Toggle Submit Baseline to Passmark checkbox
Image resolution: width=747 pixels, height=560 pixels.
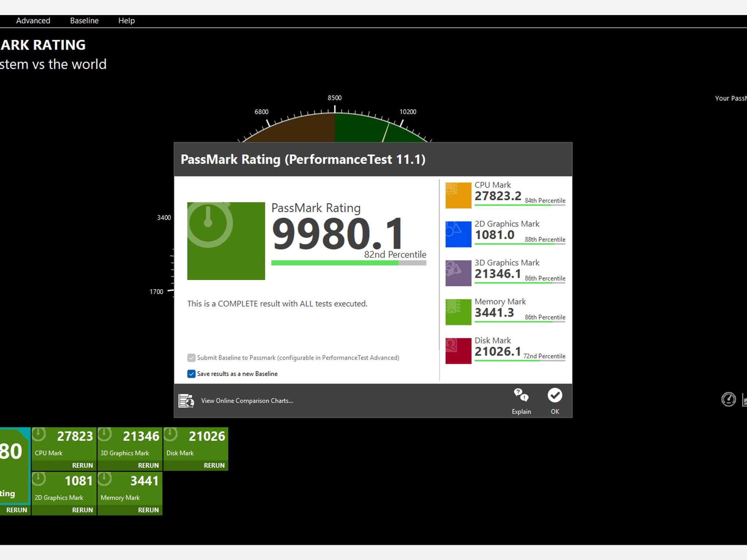(191, 358)
